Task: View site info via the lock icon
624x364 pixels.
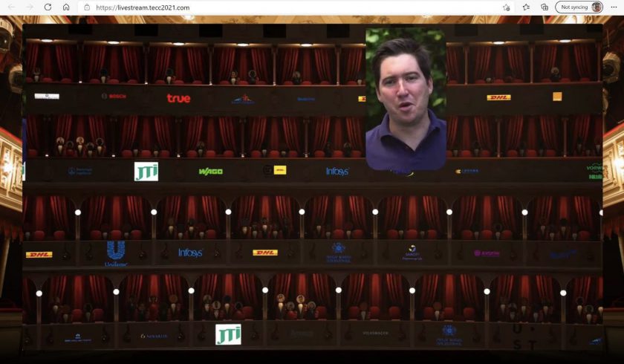Action: tap(87, 7)
